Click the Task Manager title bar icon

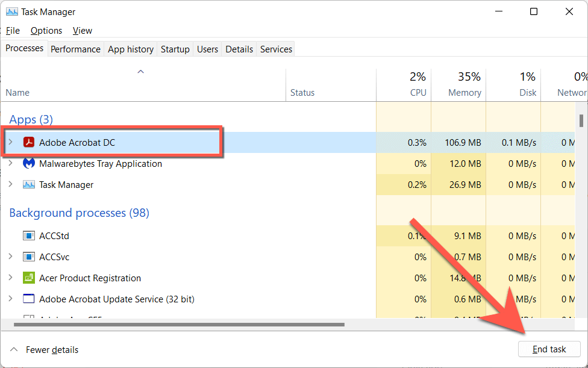[x=11, y=11]
